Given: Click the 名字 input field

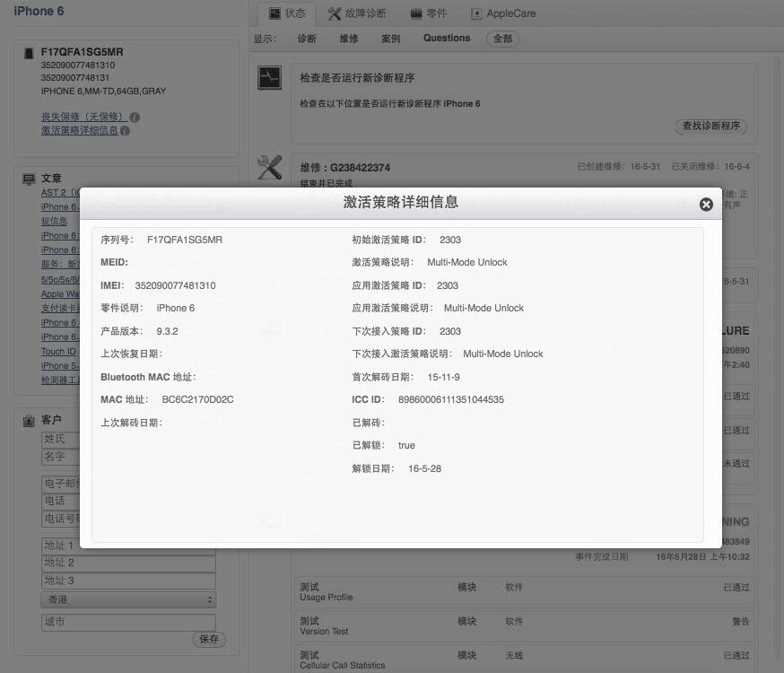Looking at the screenshot, I should 60,457.
